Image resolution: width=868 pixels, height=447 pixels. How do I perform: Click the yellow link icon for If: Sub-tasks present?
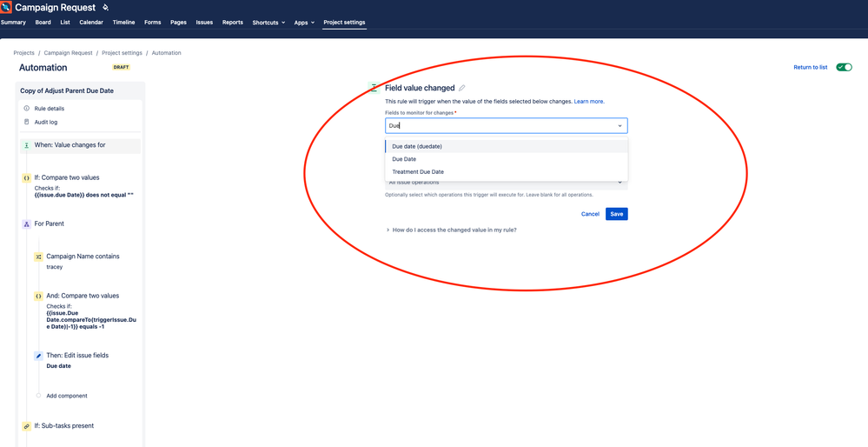tap(27, 426)
